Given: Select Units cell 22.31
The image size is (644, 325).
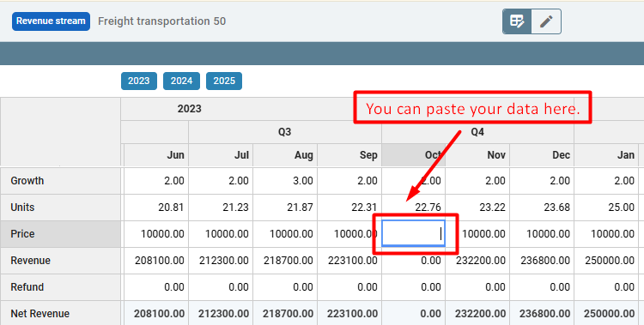Looking at the screenshot, I should (x=349, y=208).
